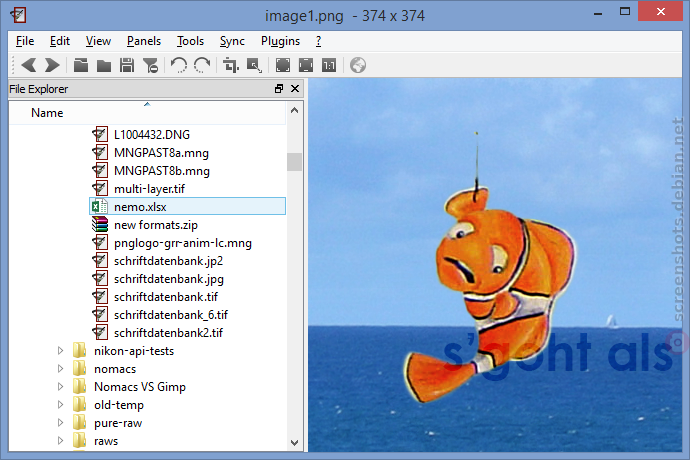Go to previous image with left arrow
Viewport: 690px width, 460px height.
click(x=29, y=65)
